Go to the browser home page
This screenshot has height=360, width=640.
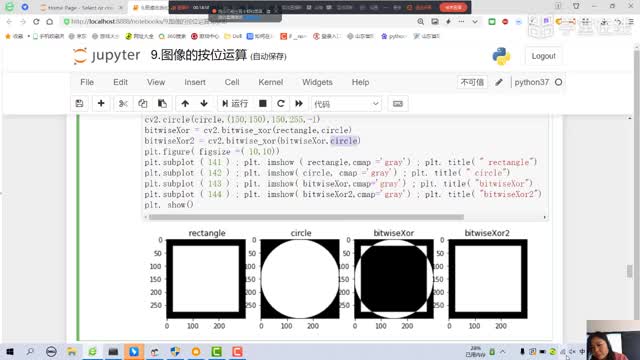(x=49, y=22)
